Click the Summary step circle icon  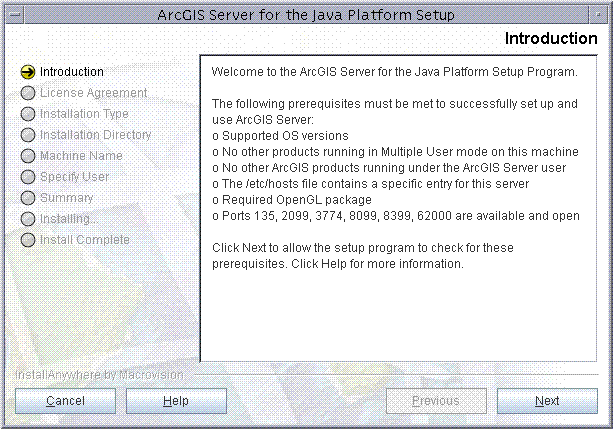tap(28, 198)
